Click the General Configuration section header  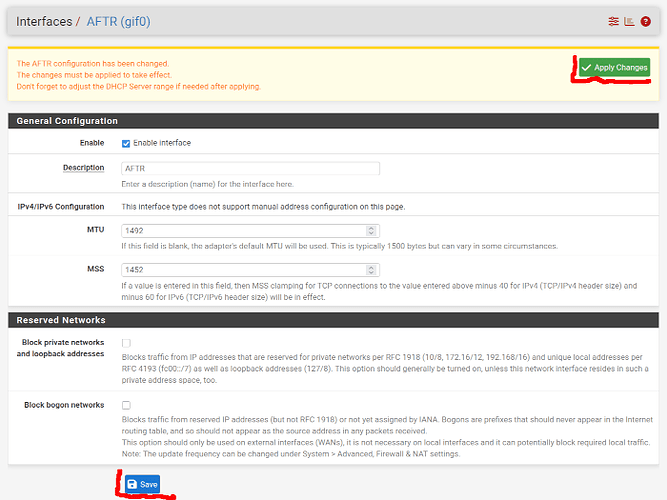(334, 121)
